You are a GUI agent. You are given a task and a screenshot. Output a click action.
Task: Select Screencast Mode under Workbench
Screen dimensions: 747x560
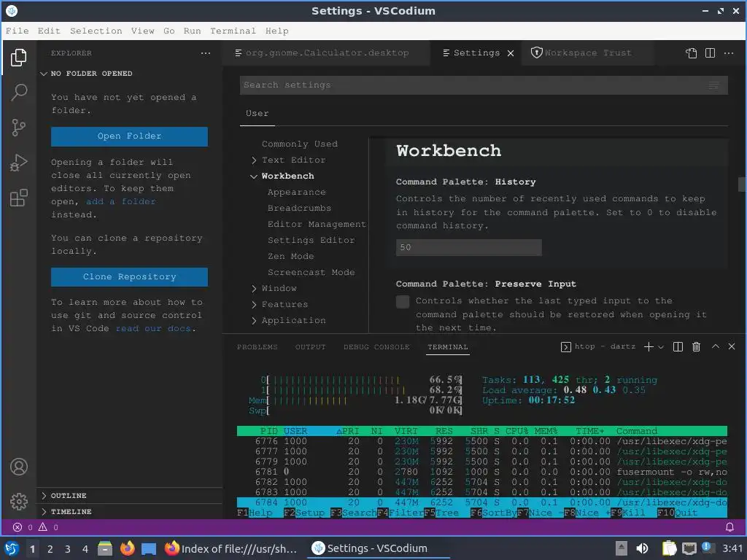click(x=311, y=273)
